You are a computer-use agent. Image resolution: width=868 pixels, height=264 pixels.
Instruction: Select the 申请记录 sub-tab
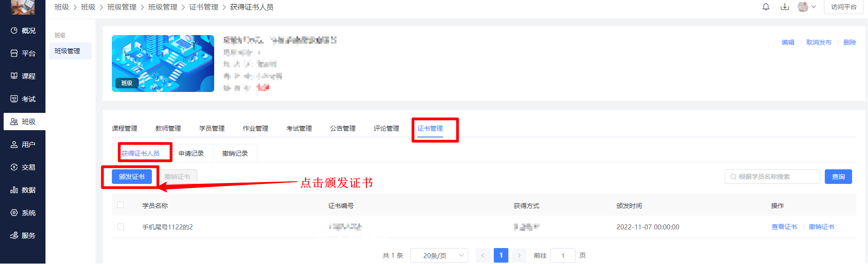191,153
